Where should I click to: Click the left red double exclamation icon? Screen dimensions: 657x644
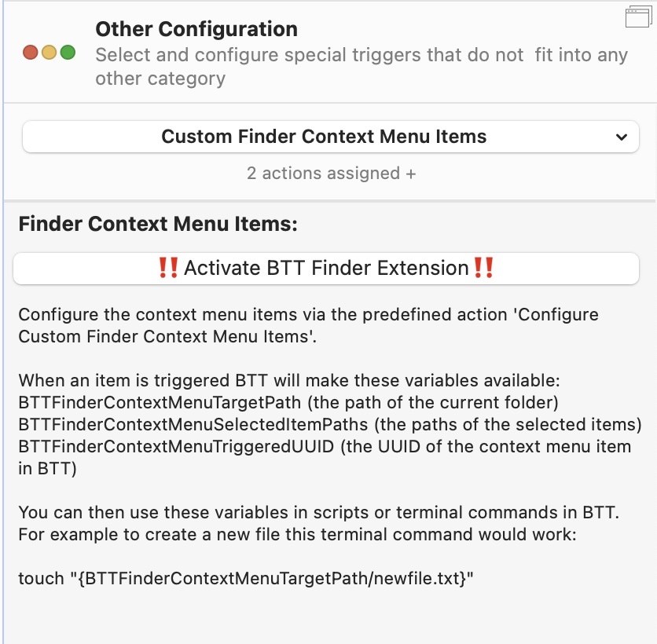tap(168, 268)
